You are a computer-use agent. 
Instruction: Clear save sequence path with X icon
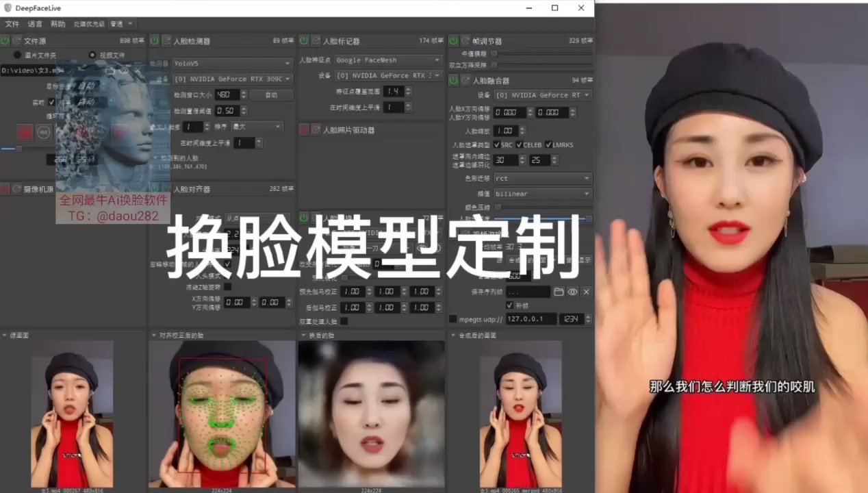pos(586,292)
